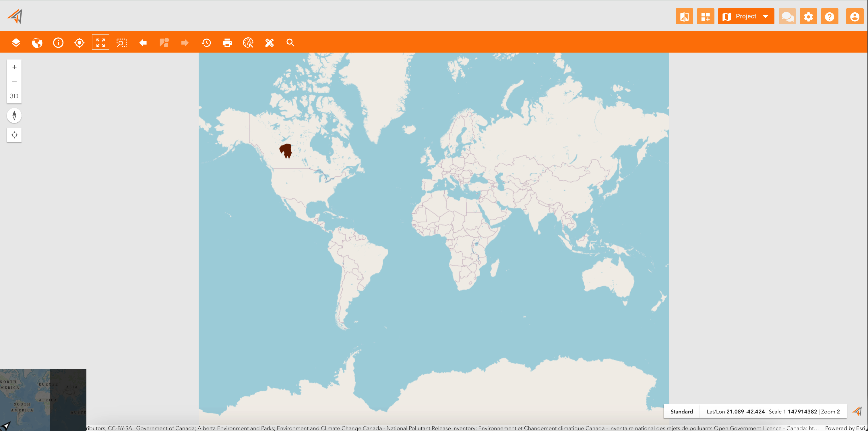Zoom in with the plus button
This screenshot has height=431, width=868.
click(x=14, y=67)
